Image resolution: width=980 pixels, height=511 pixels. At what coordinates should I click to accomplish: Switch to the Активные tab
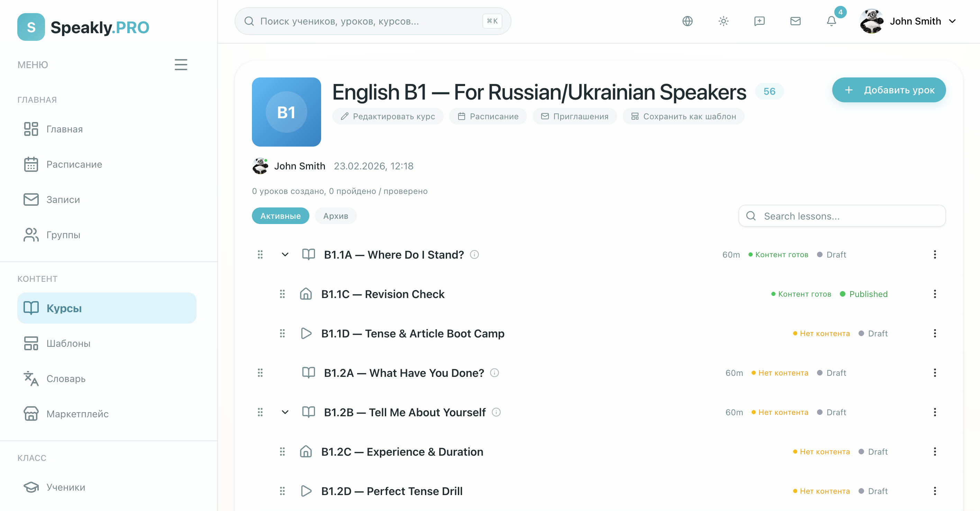click(x=280, y=216)
